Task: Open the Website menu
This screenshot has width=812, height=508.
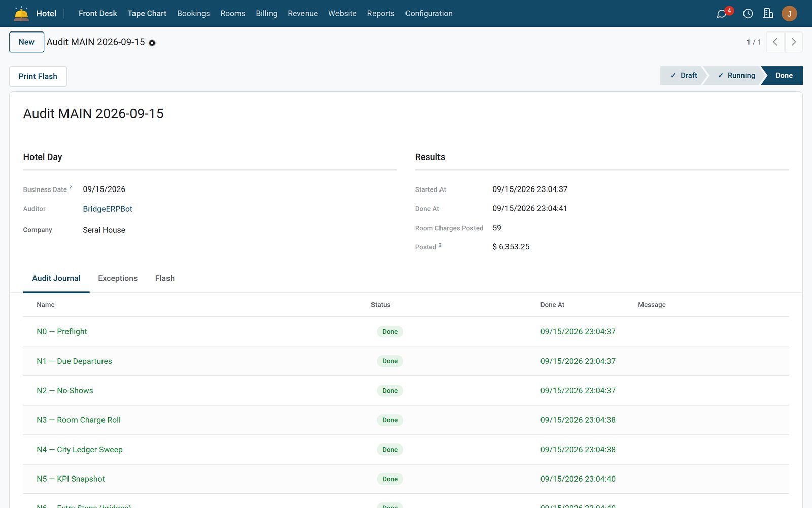Action: 343,14
